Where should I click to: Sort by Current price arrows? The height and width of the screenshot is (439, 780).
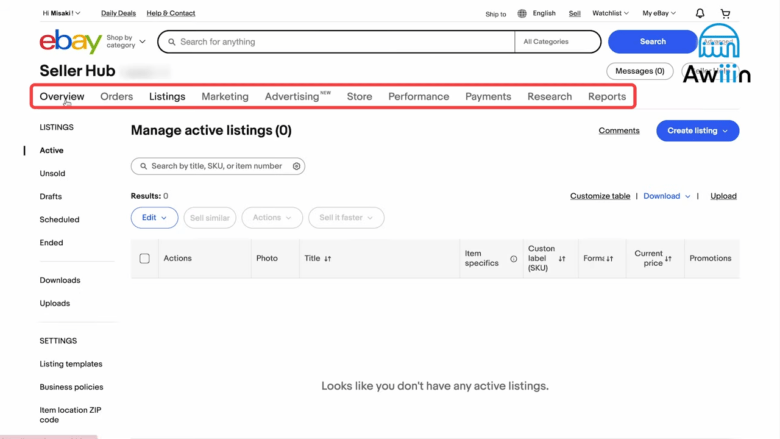click(668, 259)
